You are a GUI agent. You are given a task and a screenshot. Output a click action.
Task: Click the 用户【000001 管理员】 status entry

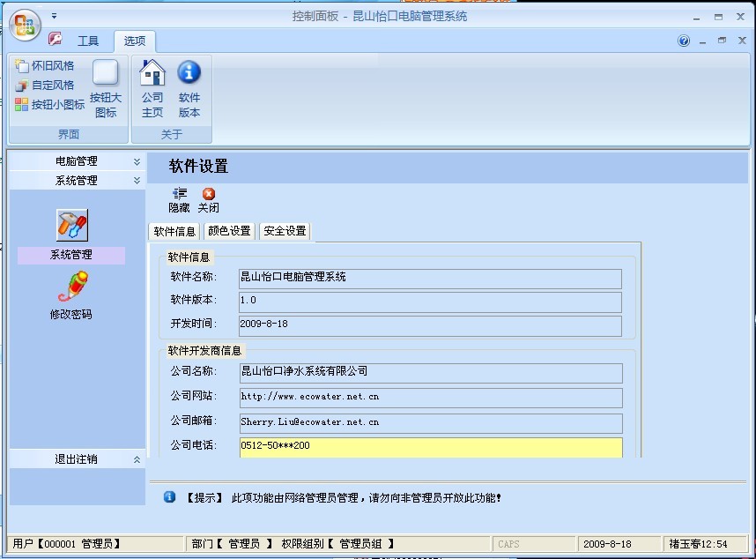click(67, 544)
